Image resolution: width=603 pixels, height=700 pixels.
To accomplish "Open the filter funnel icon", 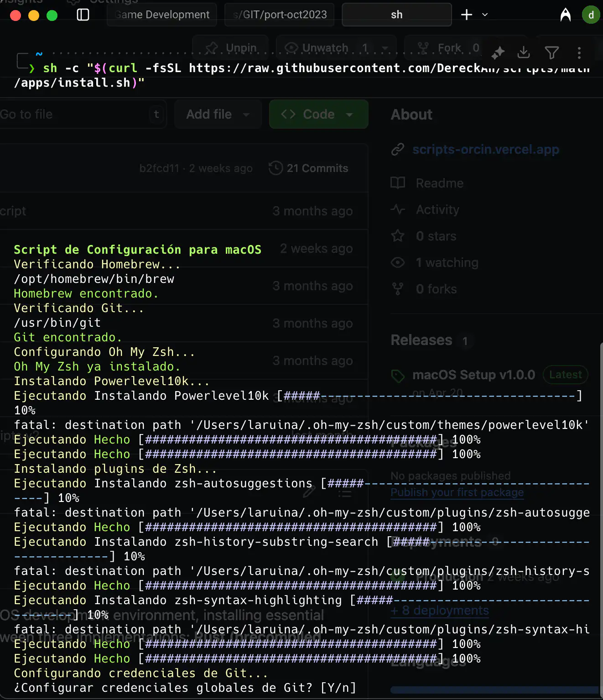I will (551, 53).
